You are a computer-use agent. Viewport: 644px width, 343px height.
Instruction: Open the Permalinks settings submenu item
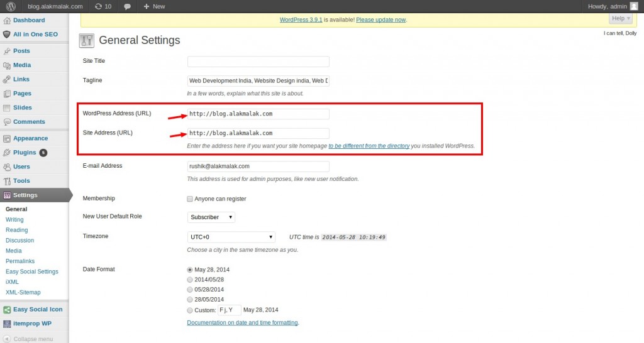tap(20, 261)
